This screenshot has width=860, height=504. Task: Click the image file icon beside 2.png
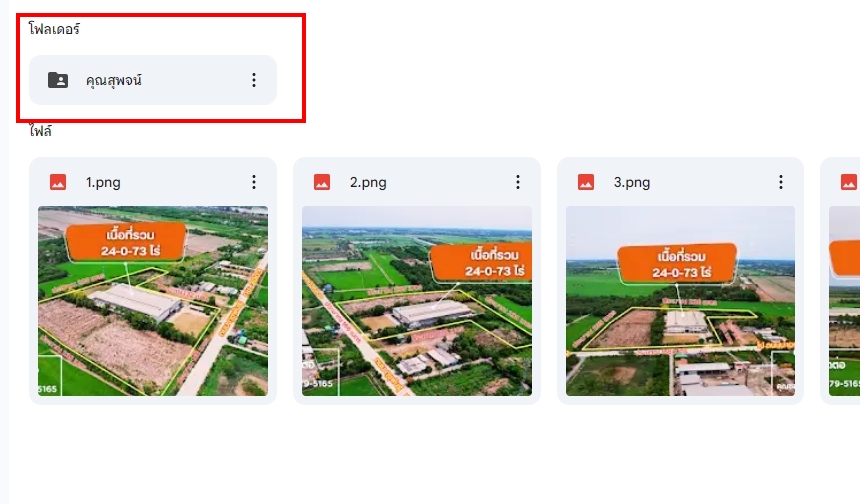click(x=322, y=182)
